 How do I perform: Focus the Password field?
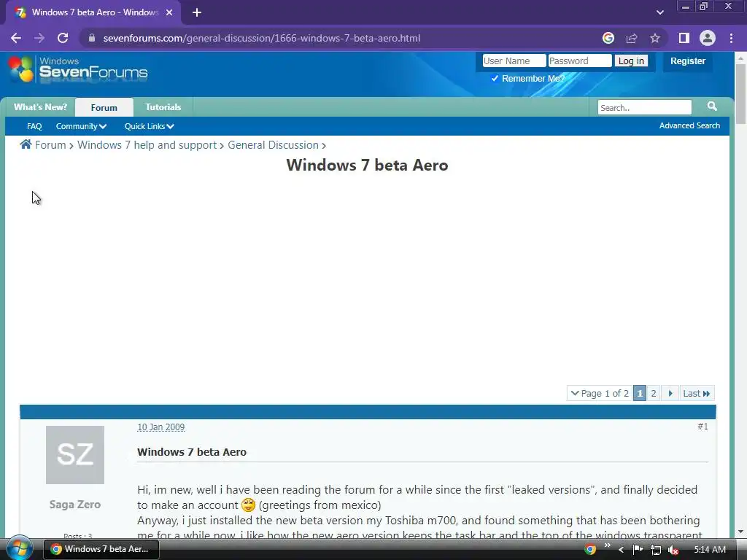(x=580, y=61)
